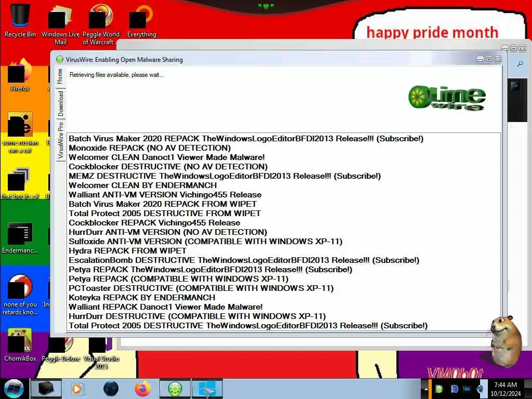Viewport: 532px width, 399px height.
Task: Open the Recycle Bin desktop icon
Action: [20, 20]
